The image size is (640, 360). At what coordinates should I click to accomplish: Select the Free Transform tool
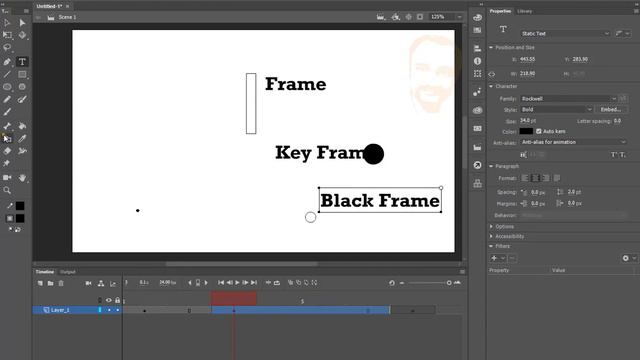tap(7, 35)
